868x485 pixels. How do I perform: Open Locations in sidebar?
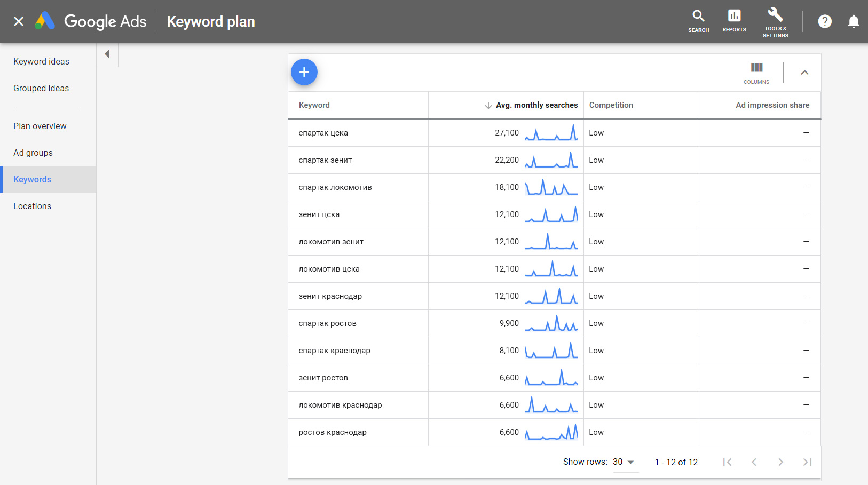click(x=33, y=206)
